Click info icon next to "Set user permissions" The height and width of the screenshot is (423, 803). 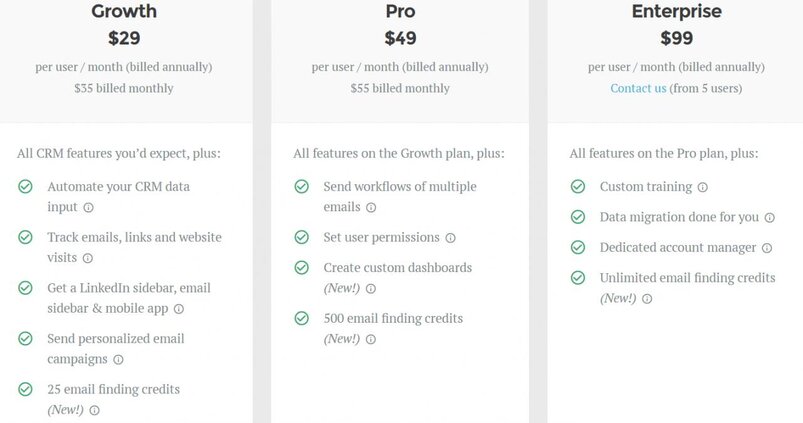coord(450,238)
